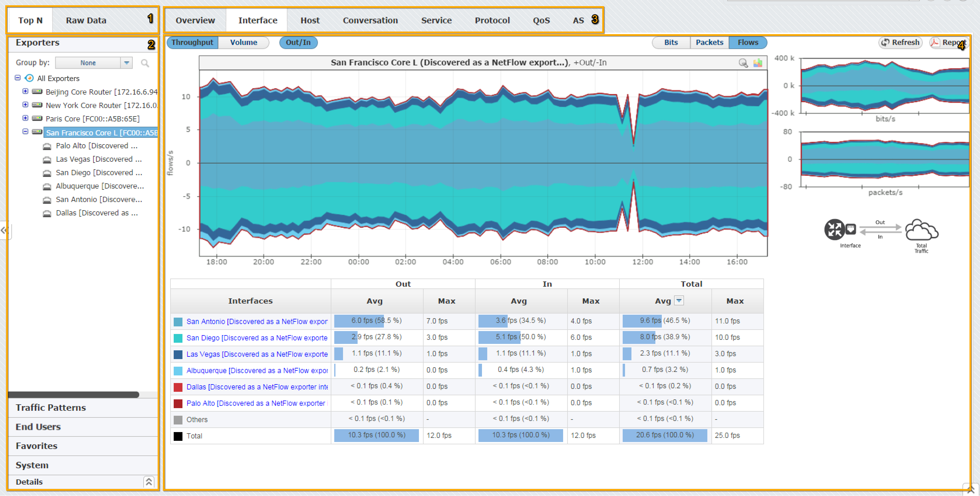Click the exporter search magnifier icon
This screenshot has width=980, height=496.
[145, 63]
